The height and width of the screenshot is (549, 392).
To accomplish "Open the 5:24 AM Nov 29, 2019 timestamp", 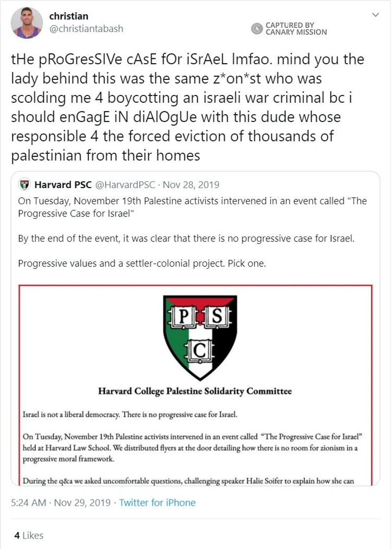I will (61, 502).
